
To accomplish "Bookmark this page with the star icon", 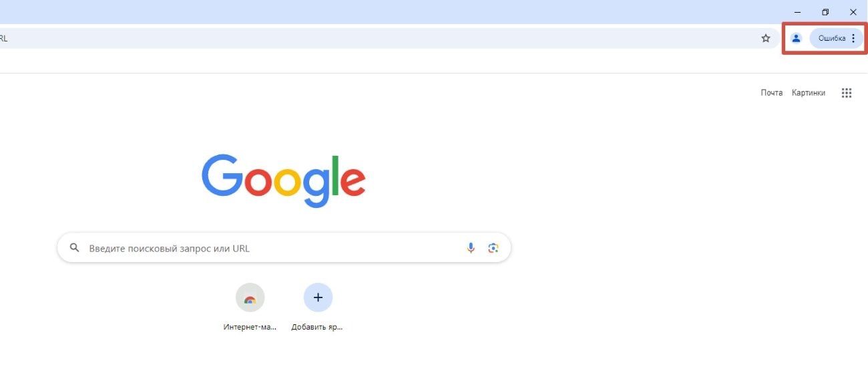I will tap(766, 38).
